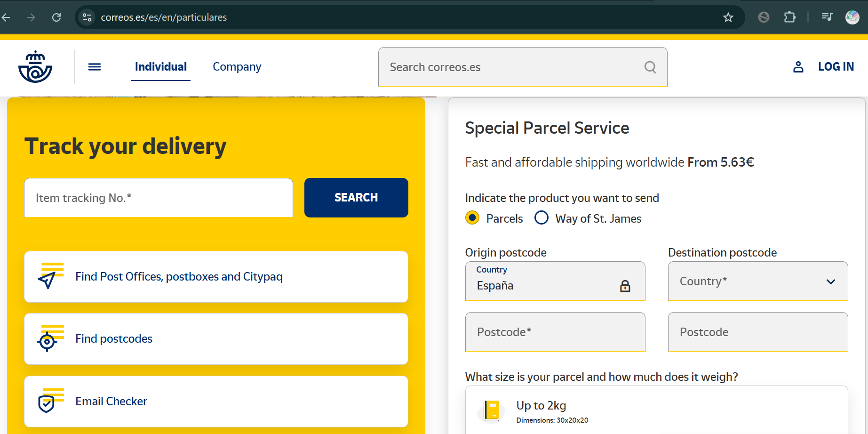Switch to the Company tab

tap(237, 67)
